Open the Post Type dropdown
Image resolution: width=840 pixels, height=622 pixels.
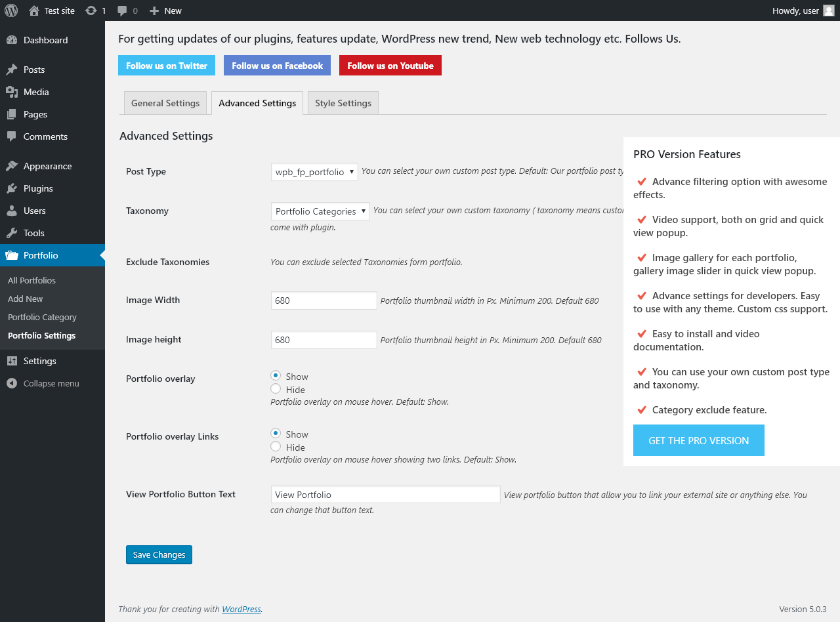coord(314,172)
